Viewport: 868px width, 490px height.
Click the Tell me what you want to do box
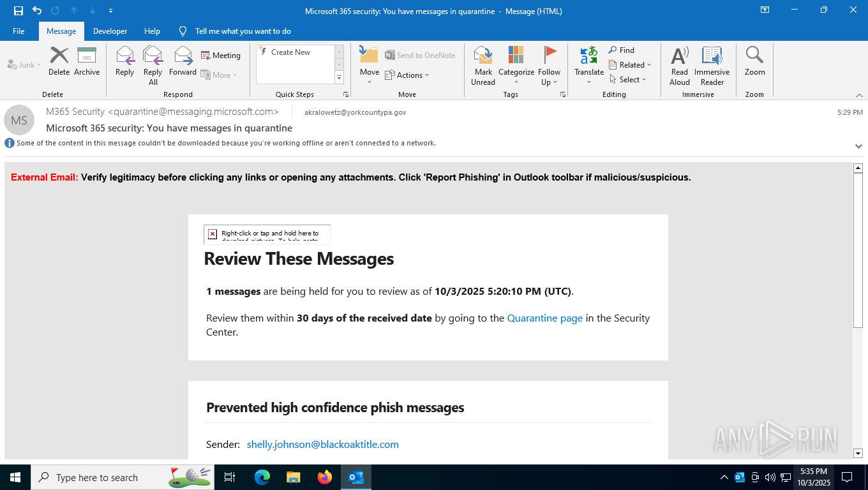[x=243, y=31]
